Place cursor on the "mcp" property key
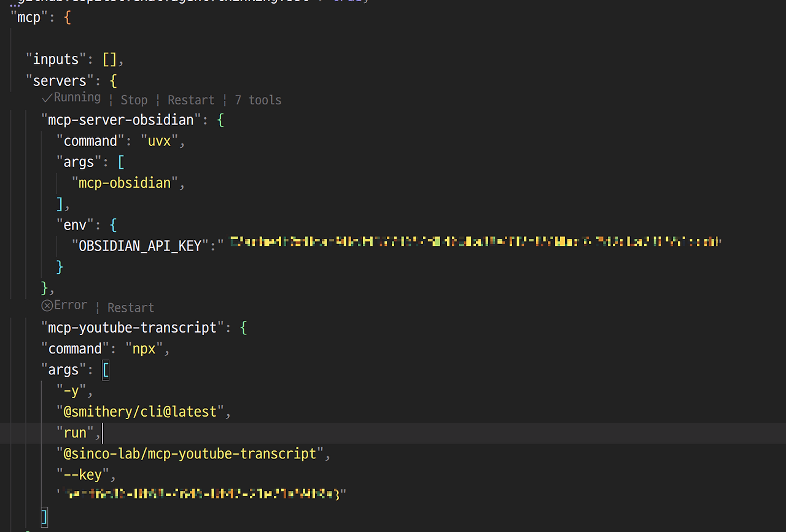Image resolution: width=786 pixels, height=532 pixels. coord(29,17)
